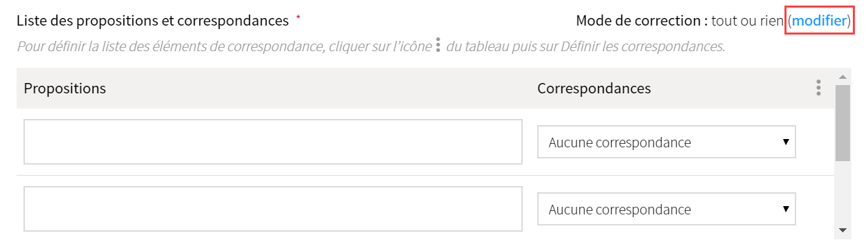868x249 pixels.
Task: Click the italic hint about Définir les correspondances
Action: point(371,47)
